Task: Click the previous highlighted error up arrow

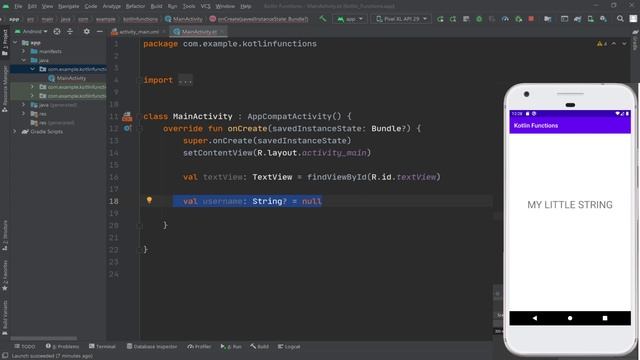Action: pyautogui.click(x=613, y=44)
